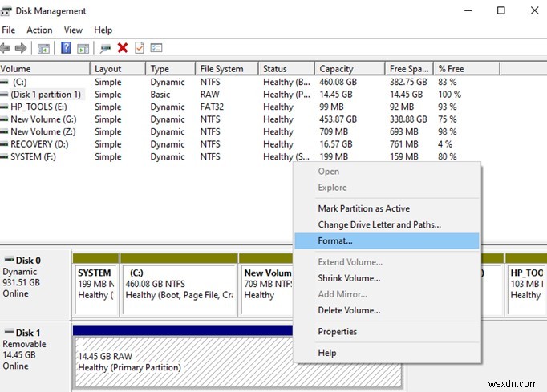
Task: Select the RECOVERY (D:) volume row
Action: [40, 144]
